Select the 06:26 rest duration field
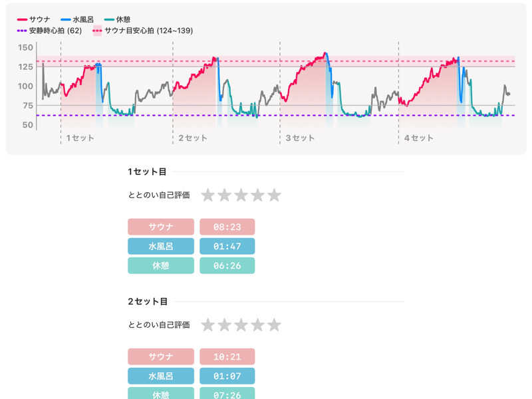Image resolution: width=532 pixels, height=399 pixels. [x=227, y=265]
